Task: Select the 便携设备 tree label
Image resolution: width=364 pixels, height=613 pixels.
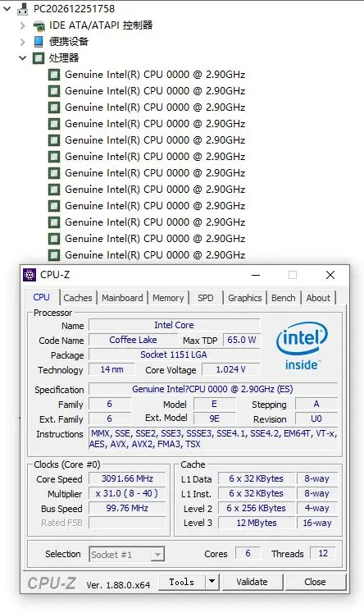Action: (69, 41)
